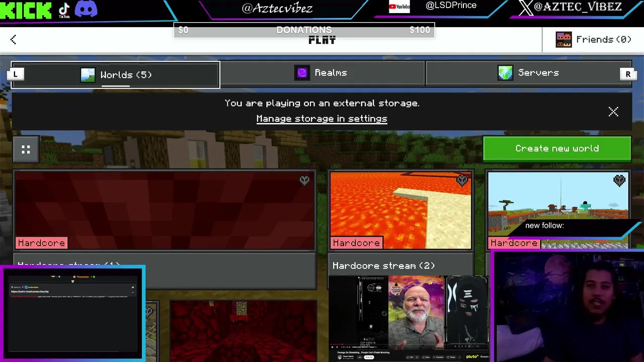The image size is (644, 362).
Task: Click the Realms portal icon
Action: 302,73
